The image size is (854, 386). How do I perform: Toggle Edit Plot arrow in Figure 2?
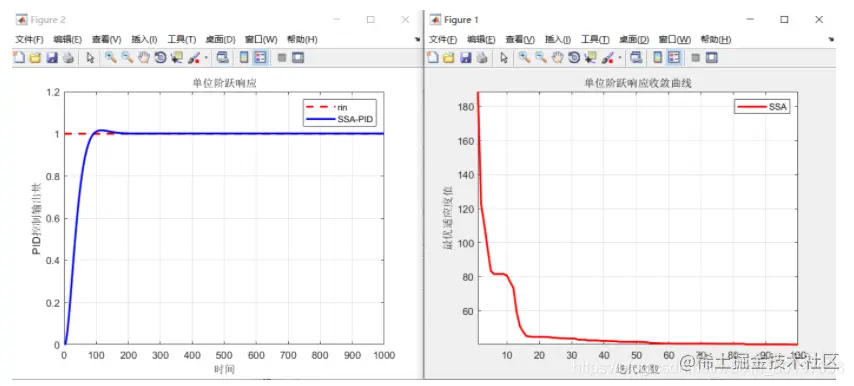tap(90, 57)
